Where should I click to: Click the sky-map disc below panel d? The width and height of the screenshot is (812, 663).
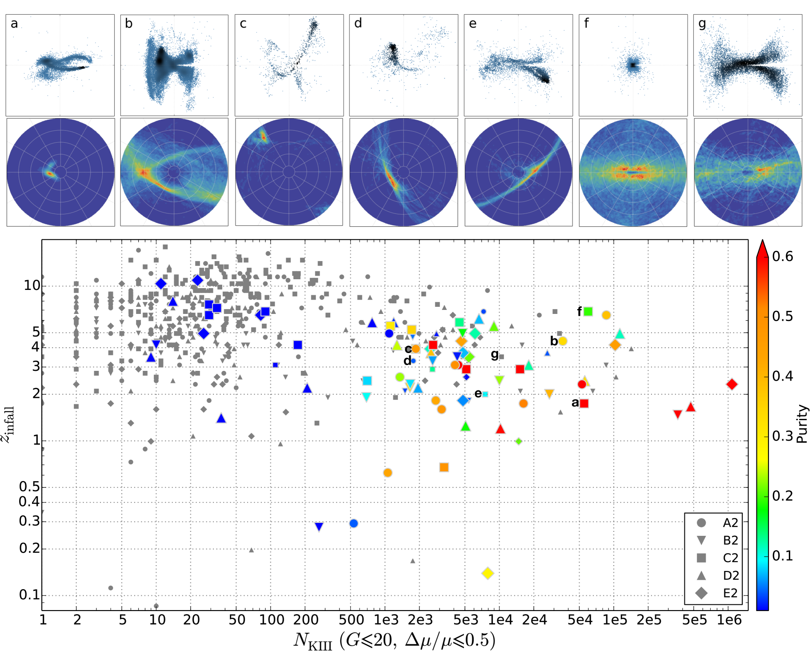click(x=404, y=172)
